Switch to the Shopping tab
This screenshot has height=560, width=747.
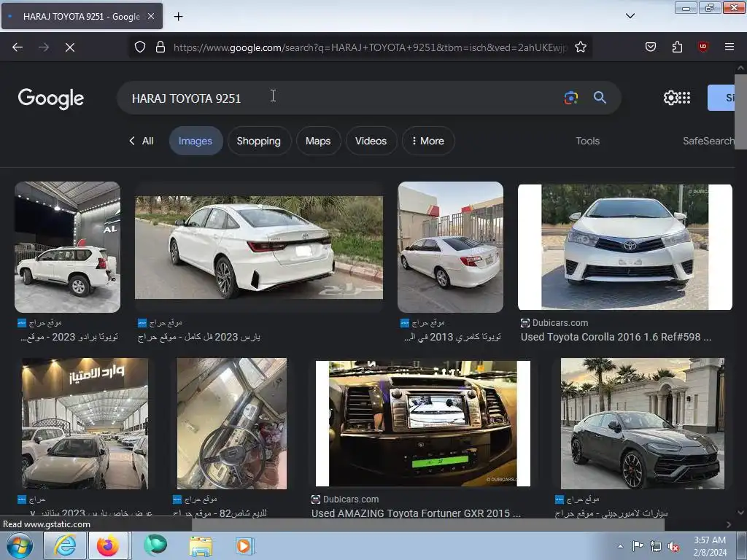click(259, 141)
